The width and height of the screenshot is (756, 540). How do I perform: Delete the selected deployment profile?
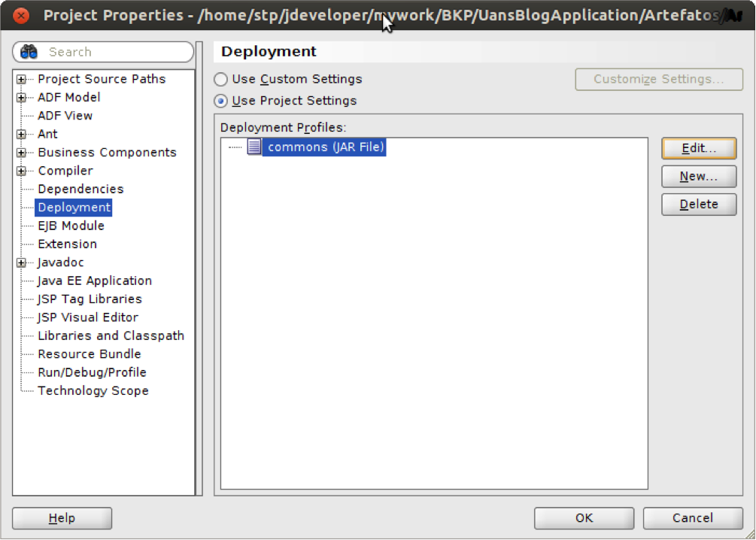click(699, 205)
